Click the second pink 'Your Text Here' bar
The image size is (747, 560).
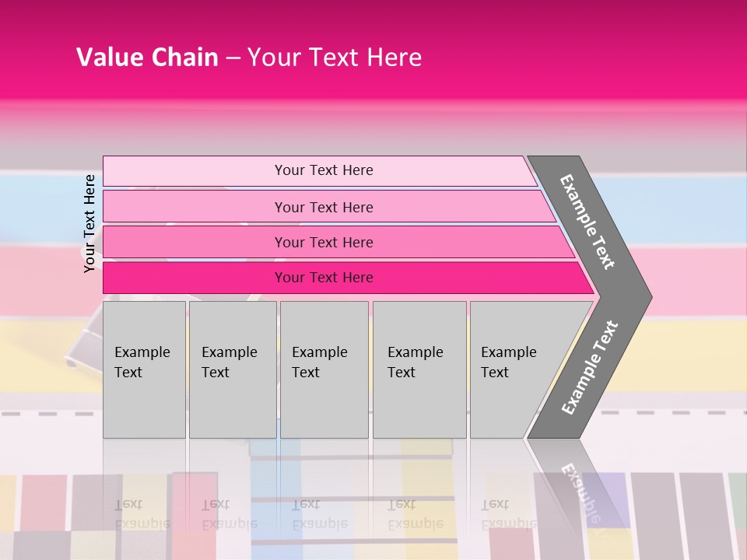[323, 207]
